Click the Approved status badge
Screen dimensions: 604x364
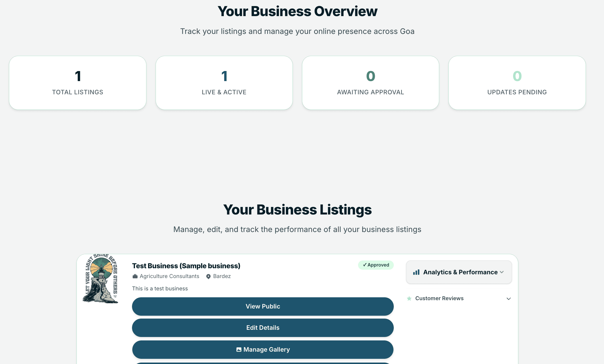pos(376,265)
